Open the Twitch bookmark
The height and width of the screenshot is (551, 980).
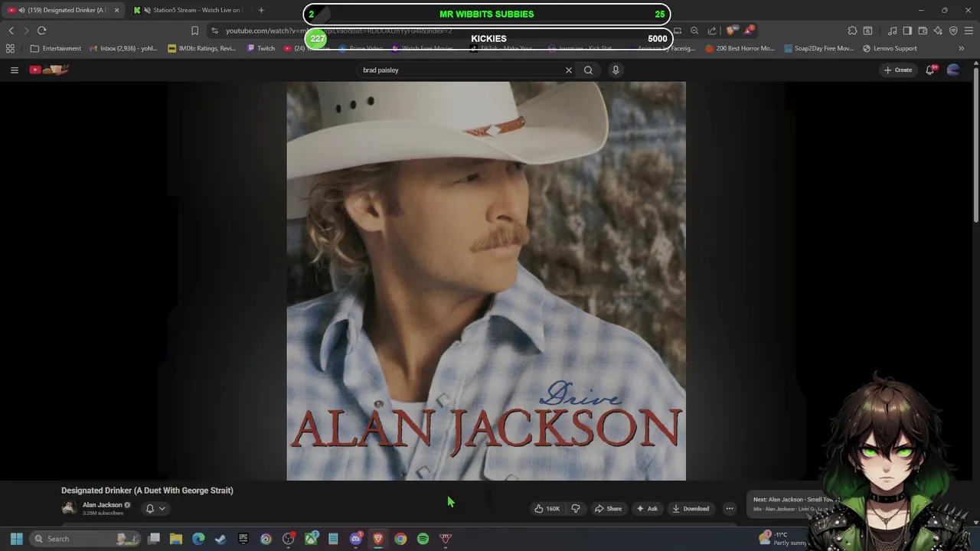coord(260,48)
